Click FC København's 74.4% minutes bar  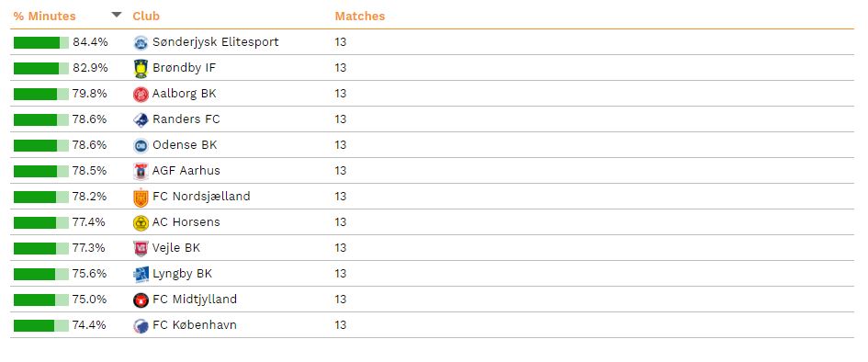click(x=41, y=325)
